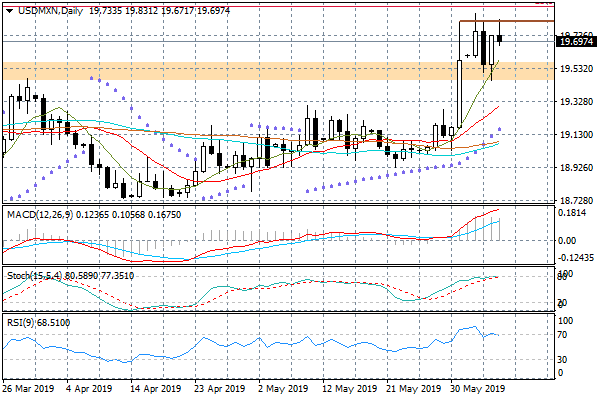600x400 pixels.
Task: Click the Stoch(15,5,4) indicator label
Action: click(x=35, y=274)
